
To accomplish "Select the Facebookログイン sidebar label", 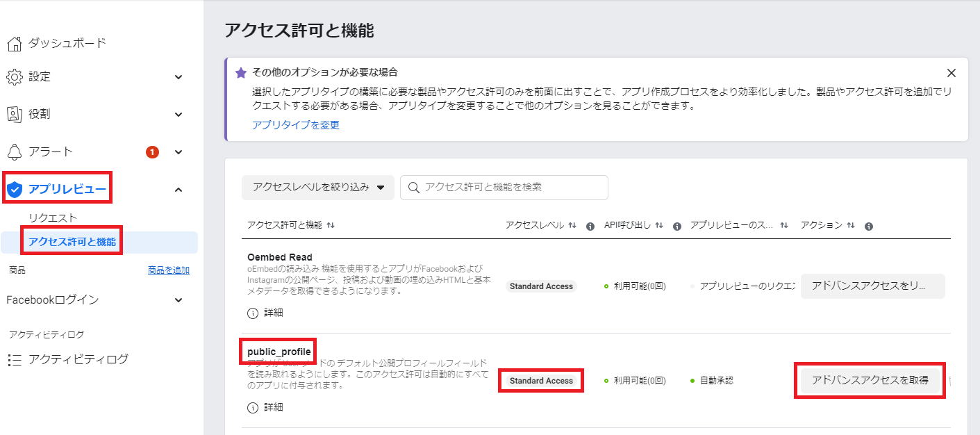I will (53, 300).
